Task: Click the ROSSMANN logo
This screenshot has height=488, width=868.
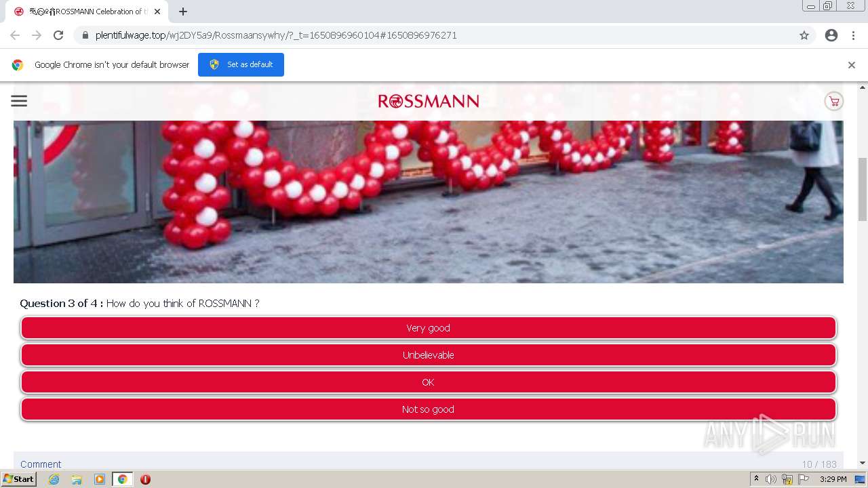Action: point(429,102)
